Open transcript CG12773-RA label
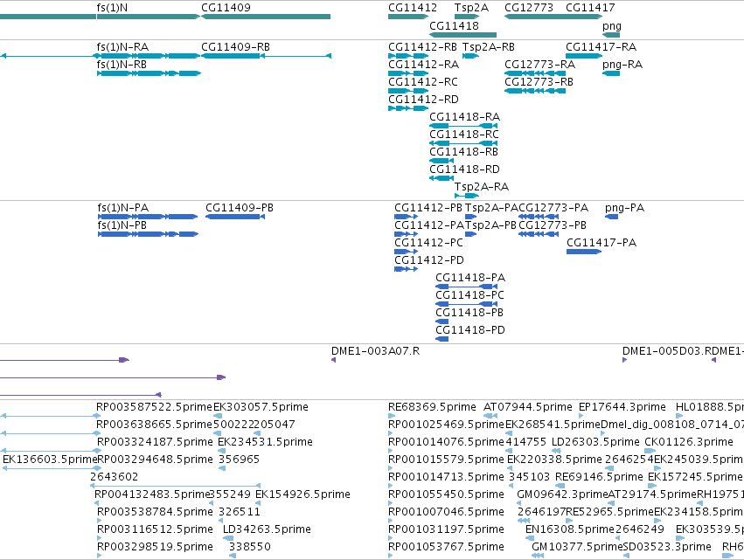Image resolution: width=744 pixels, height=560 pixels. point(540,65)
